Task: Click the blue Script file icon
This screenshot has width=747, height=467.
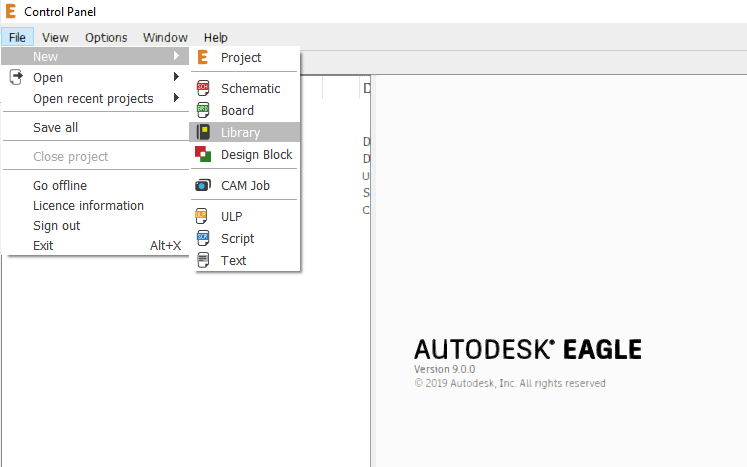Action: point(202,238)
